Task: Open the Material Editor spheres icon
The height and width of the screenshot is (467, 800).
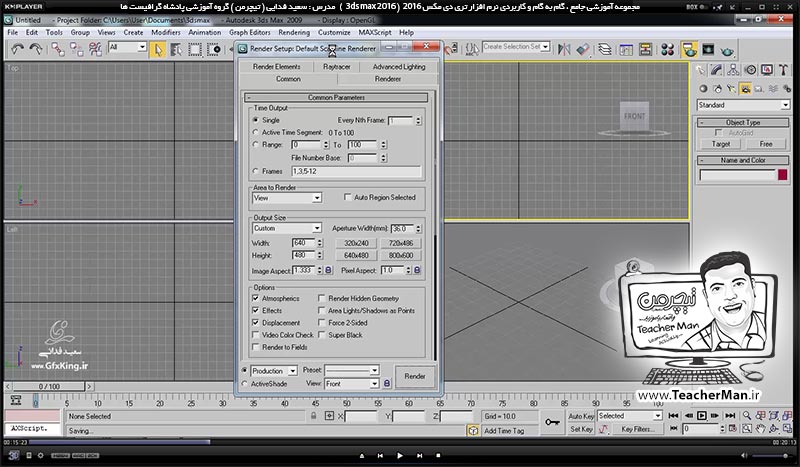Action: tap(667, 50)
